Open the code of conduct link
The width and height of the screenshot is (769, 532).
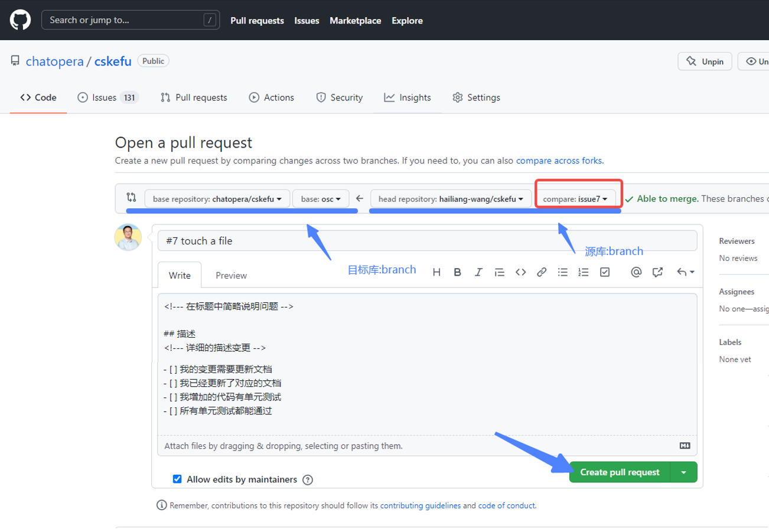(x=506, y=505)
